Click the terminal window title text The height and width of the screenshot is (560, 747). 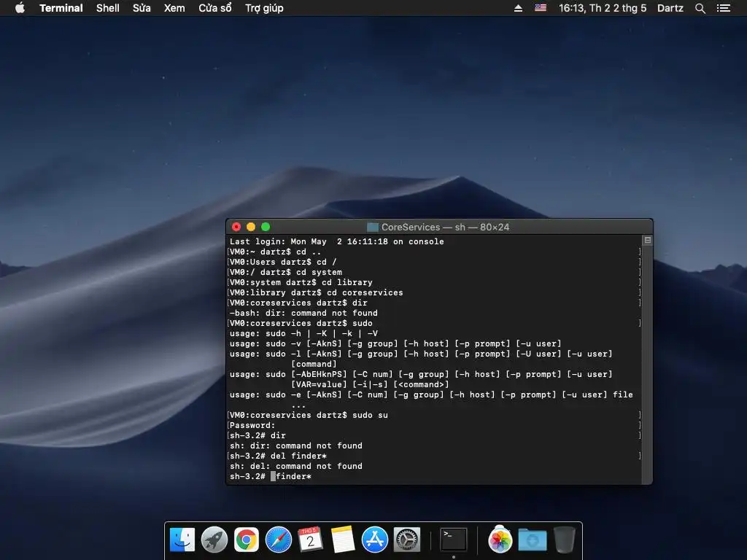(445, 227)
